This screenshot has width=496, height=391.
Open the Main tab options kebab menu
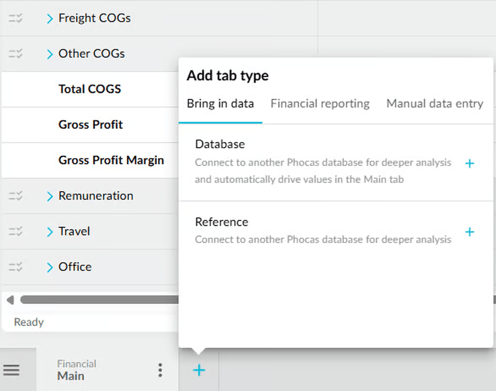click(x=160, y=370)
